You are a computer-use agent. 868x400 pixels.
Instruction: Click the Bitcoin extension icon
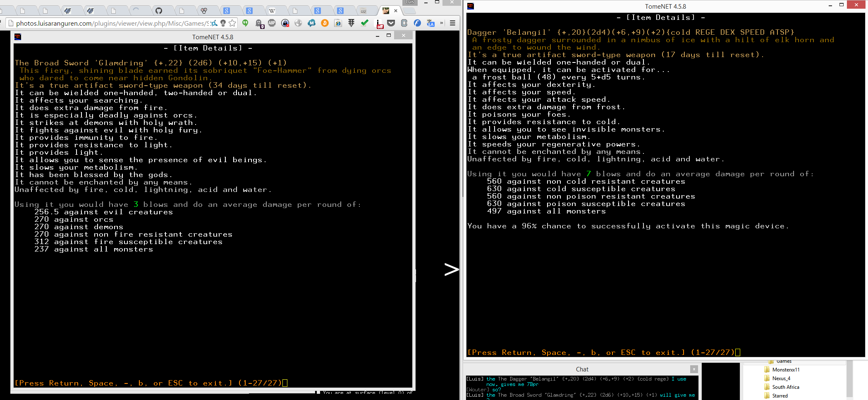(x=325, y=23)
